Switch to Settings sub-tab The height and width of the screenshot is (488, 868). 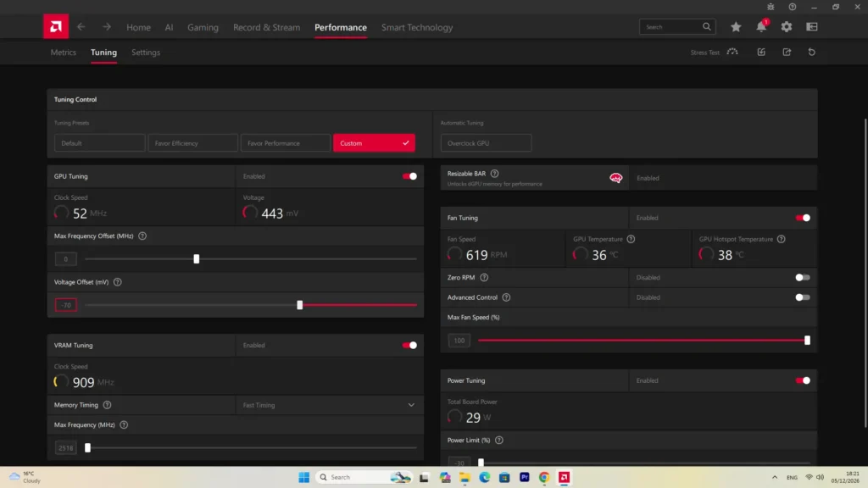[146, 52]
